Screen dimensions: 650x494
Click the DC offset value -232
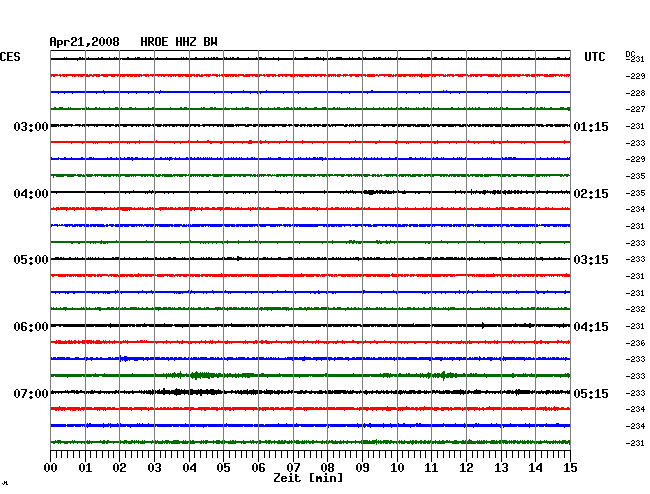pyautogui.click(x=635, y=309)
